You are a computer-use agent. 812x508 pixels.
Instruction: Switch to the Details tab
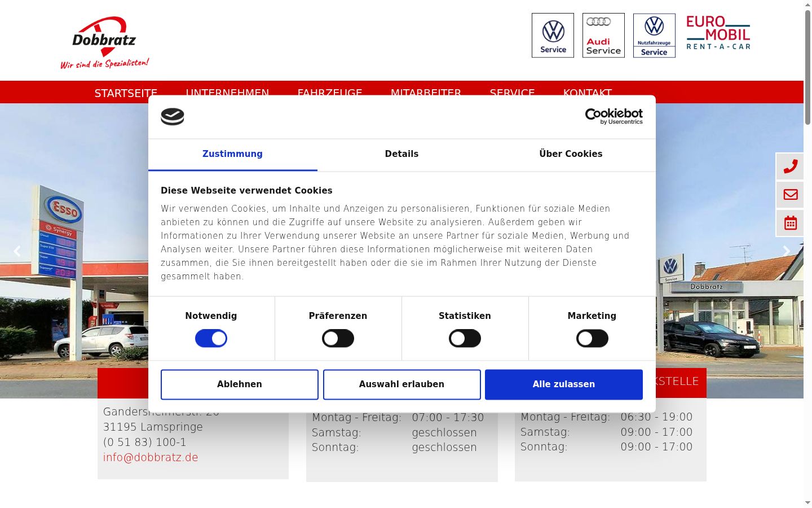(401, 154)
